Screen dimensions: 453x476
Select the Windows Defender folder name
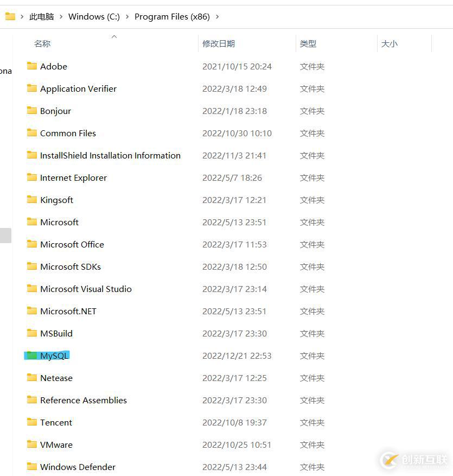point(78,467)
